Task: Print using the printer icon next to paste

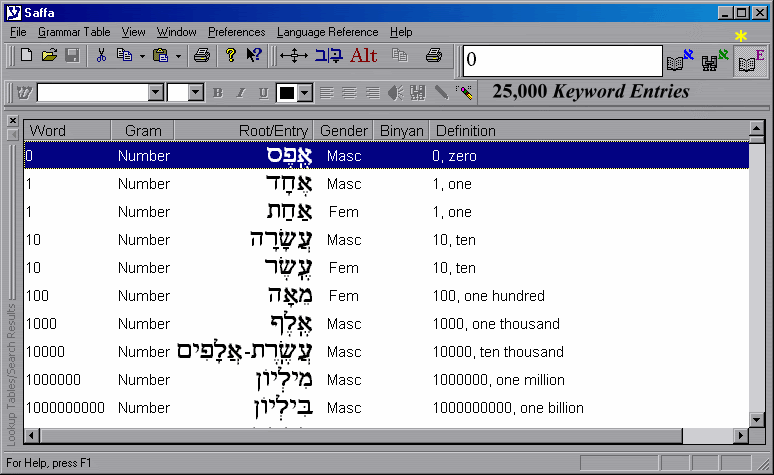Action: (x=201, y=55)
